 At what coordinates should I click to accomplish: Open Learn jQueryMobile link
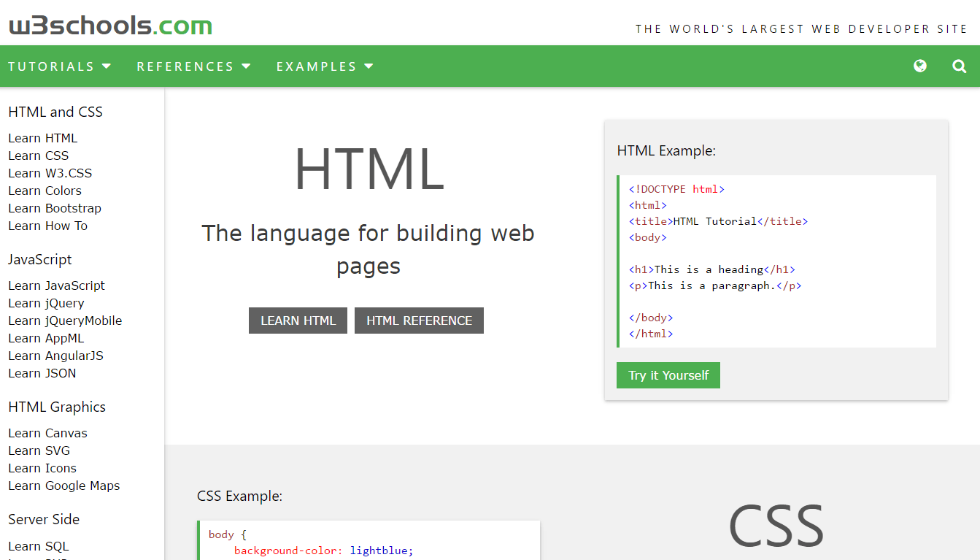(65, 321)
